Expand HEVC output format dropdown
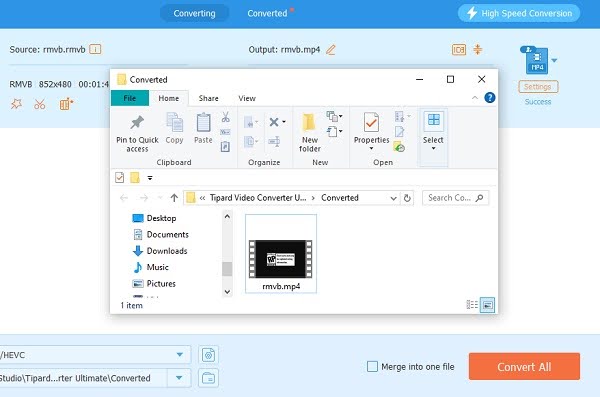 pyautogui.click(x=179, y=355)
